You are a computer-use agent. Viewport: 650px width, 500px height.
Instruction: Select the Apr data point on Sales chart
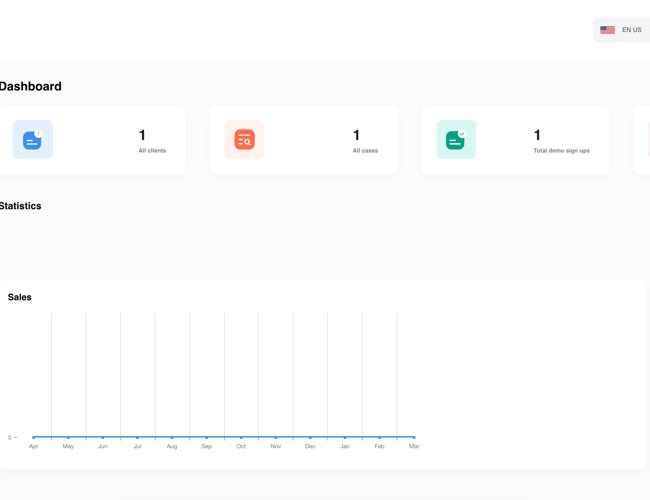point(34,437)
